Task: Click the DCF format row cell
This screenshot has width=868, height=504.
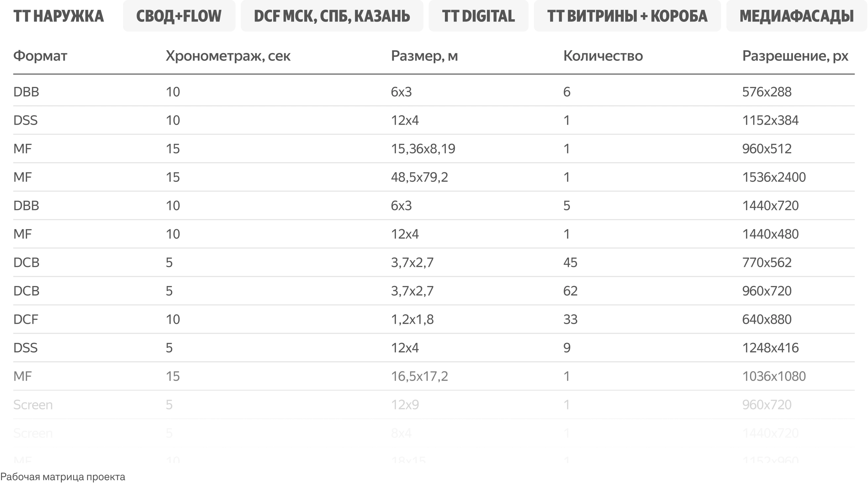Action: coord(26,319)
